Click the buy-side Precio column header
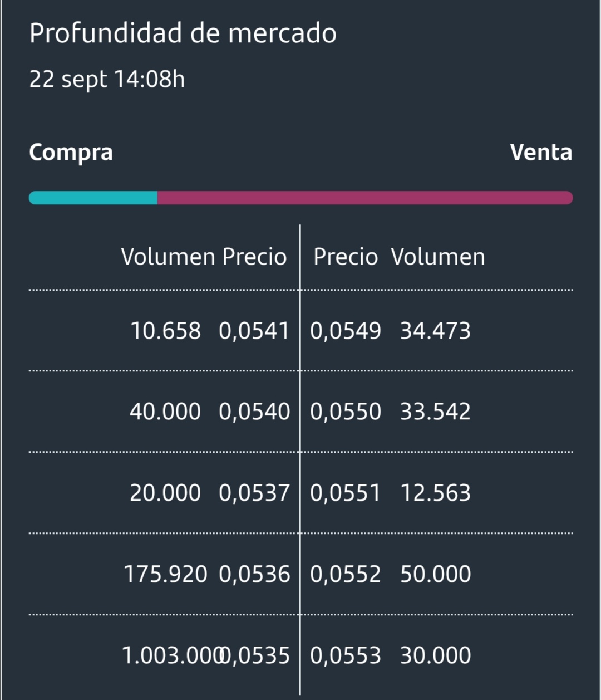This screenshot has height=700, width=601. [x=254, y=257]
